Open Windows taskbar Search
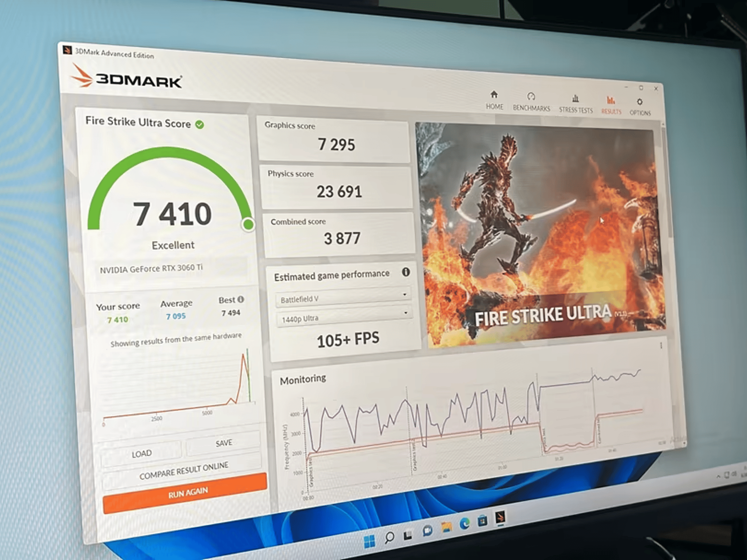 click(x=389, y=537)
